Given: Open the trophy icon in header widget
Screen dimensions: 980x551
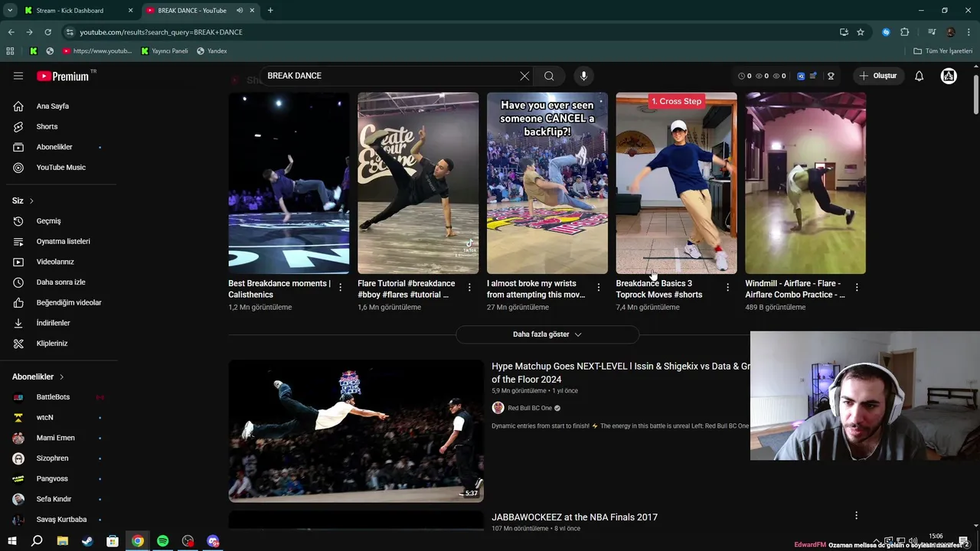Looking at the screenshot, I should [831, 76].
